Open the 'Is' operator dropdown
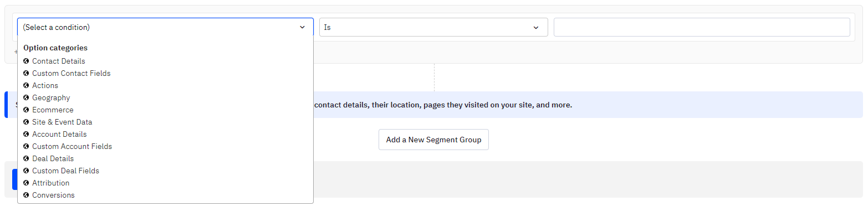Viewport: 868px width, 206px height. [433, 27]
